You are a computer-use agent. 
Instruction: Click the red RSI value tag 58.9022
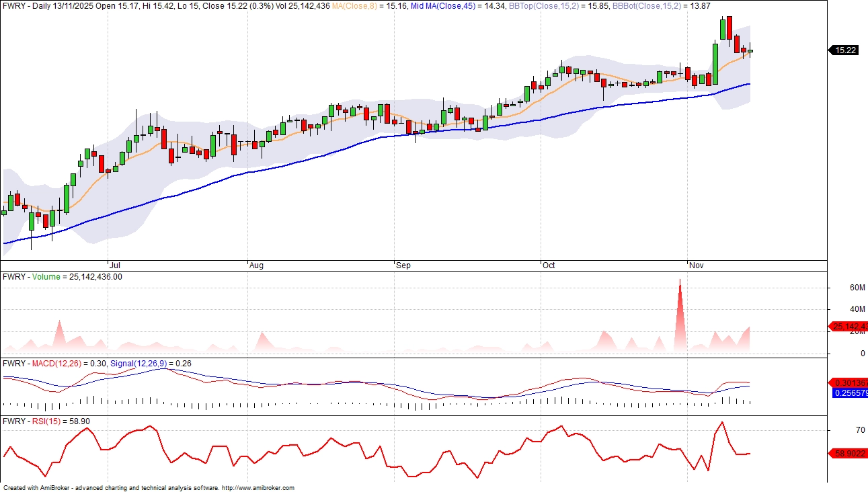click(849, 454)
